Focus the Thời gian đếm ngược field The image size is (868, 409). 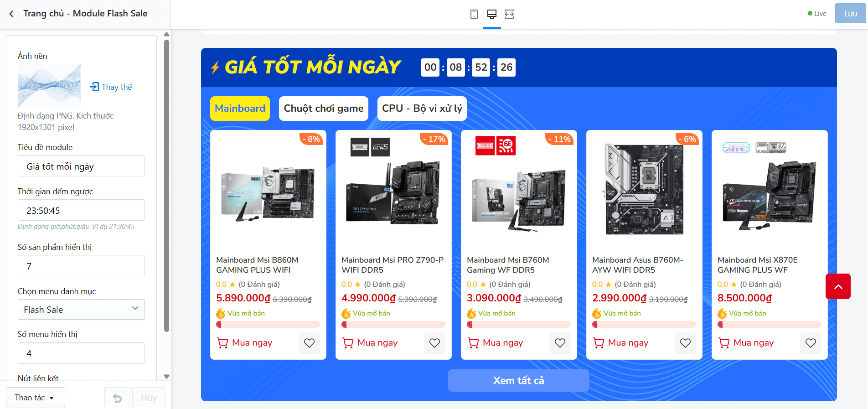[81, 210]
